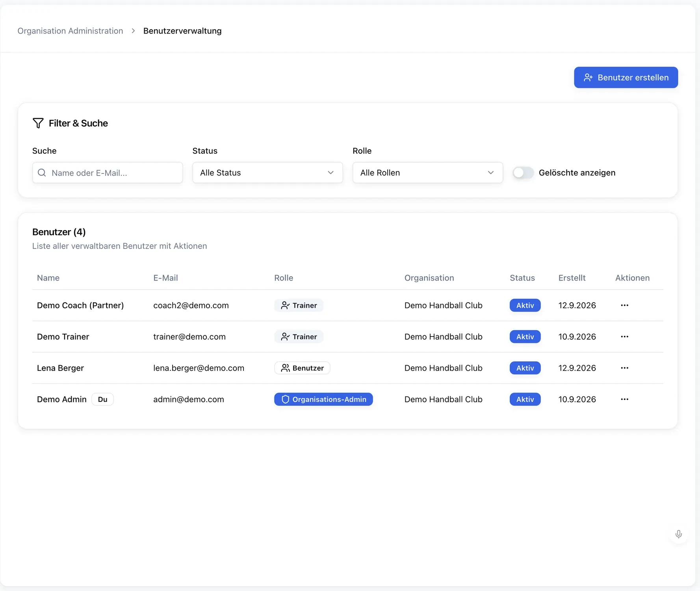
Task: Click the Aktionen column header
Action: point(632,278)
